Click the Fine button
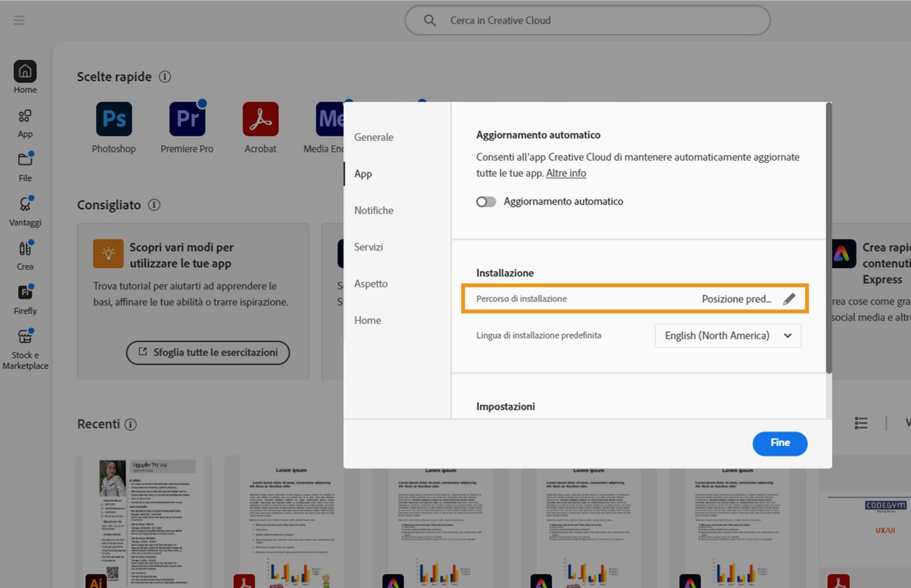The width and height of the screenshot is (911, 588). point(780,443)
